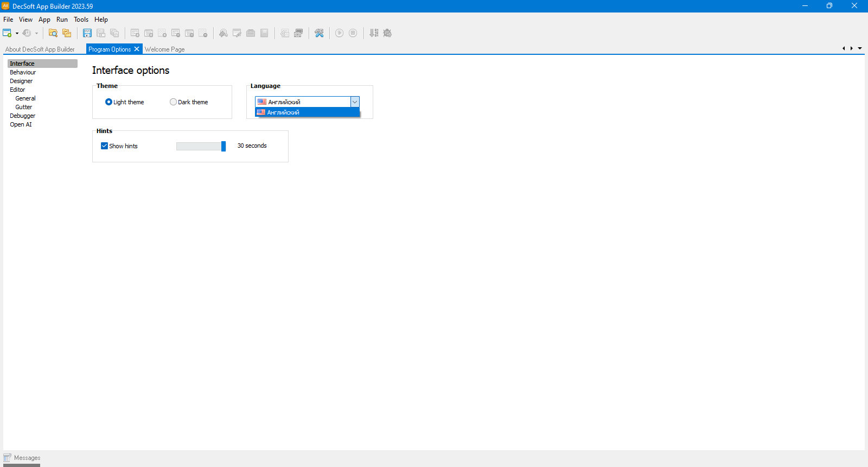This screenshot has height=467, width=868.
Task: Click the recent apps clock icon
Action: [x=27, y=33]
